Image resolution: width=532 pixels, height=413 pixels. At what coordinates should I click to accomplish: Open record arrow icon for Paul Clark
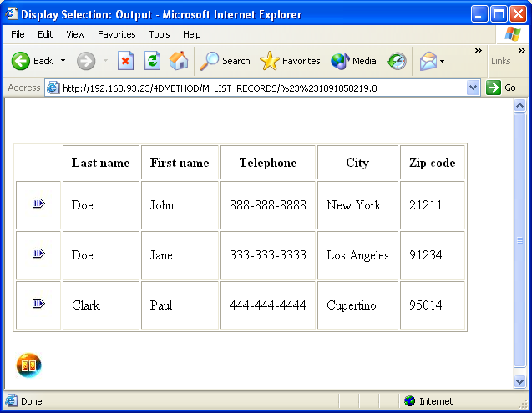pyautogui.click(x=38, y=304)
